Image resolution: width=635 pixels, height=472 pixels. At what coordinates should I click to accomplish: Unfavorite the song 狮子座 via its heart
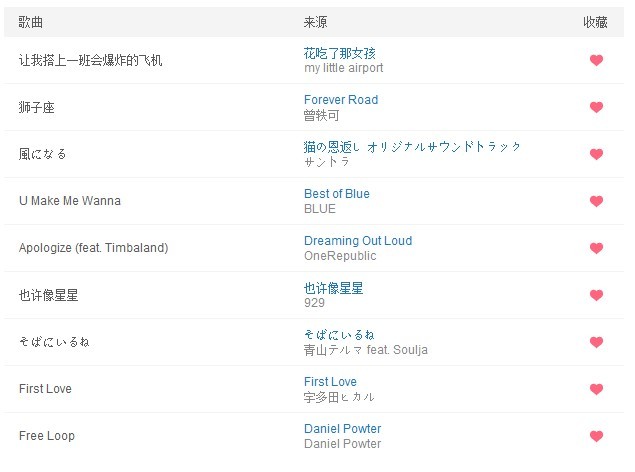coord(596,107)
